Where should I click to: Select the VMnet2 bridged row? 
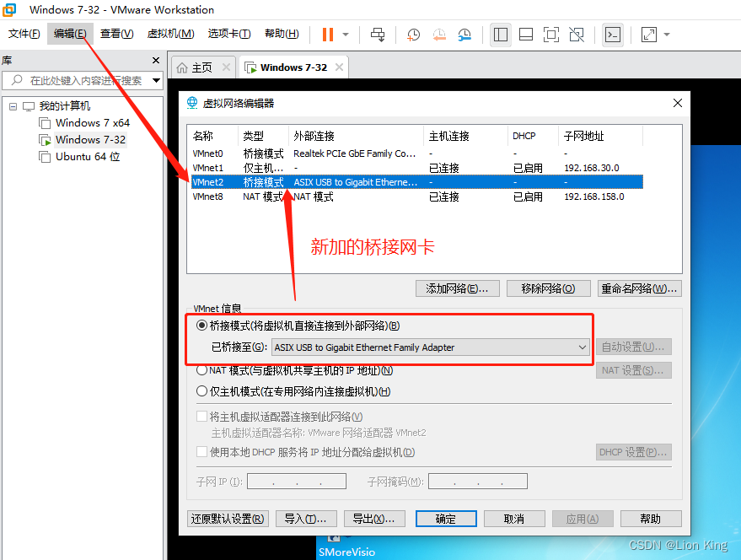pos(416,182)
